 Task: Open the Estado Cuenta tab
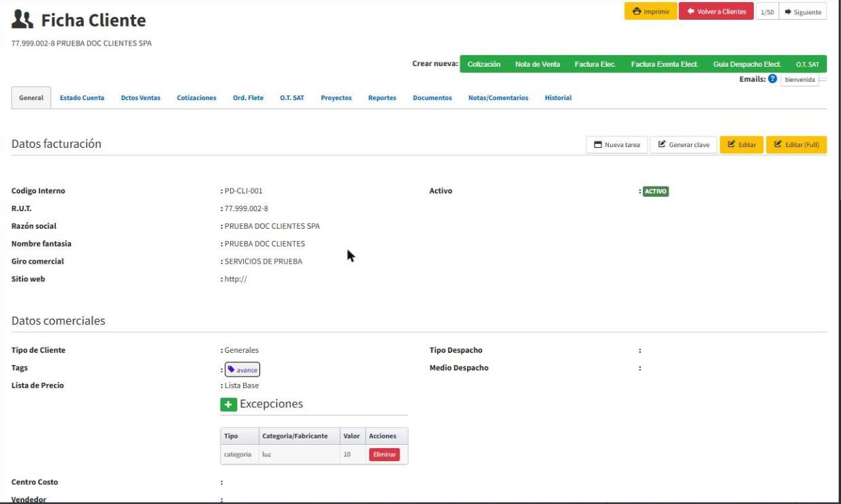(x=82, y=98)
